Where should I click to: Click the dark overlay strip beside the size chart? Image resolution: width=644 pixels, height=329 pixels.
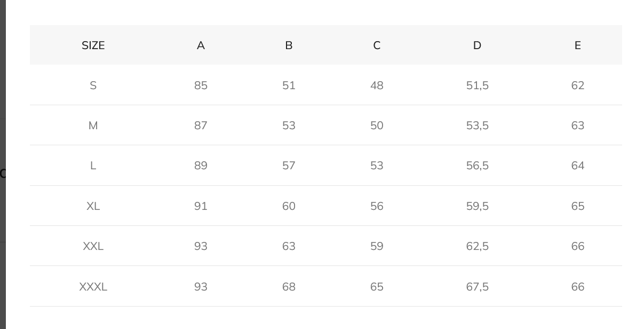pyautogui.click(x=3, y=164)
